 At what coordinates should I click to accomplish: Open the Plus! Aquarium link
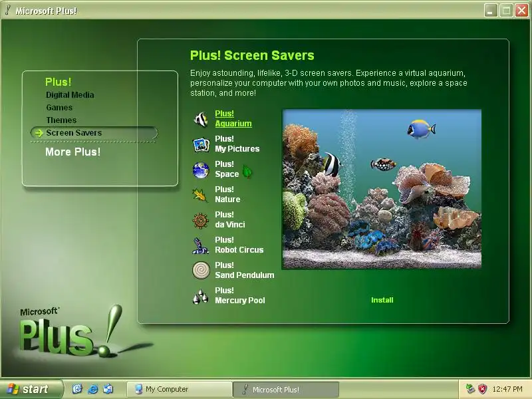coord(233,118)
